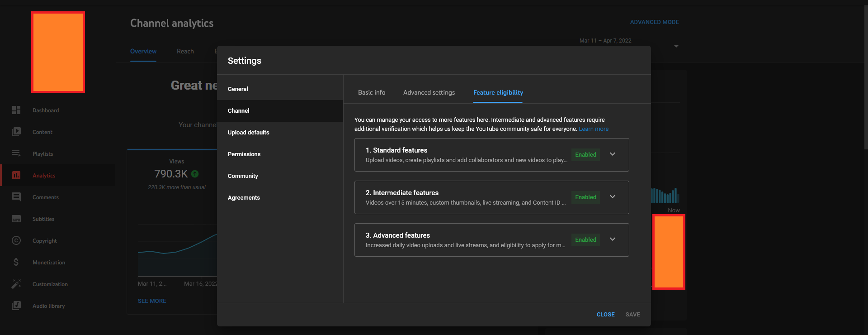
Task: Click the Enabled badge for Advanced features
Action: (x=585, y=240)
